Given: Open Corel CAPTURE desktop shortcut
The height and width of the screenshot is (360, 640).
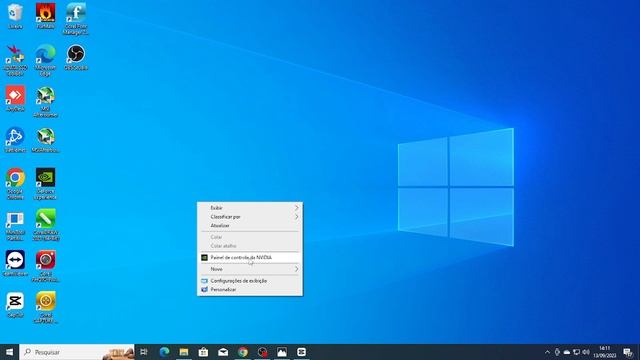Looking at the screenshot, I should [45, 308].
